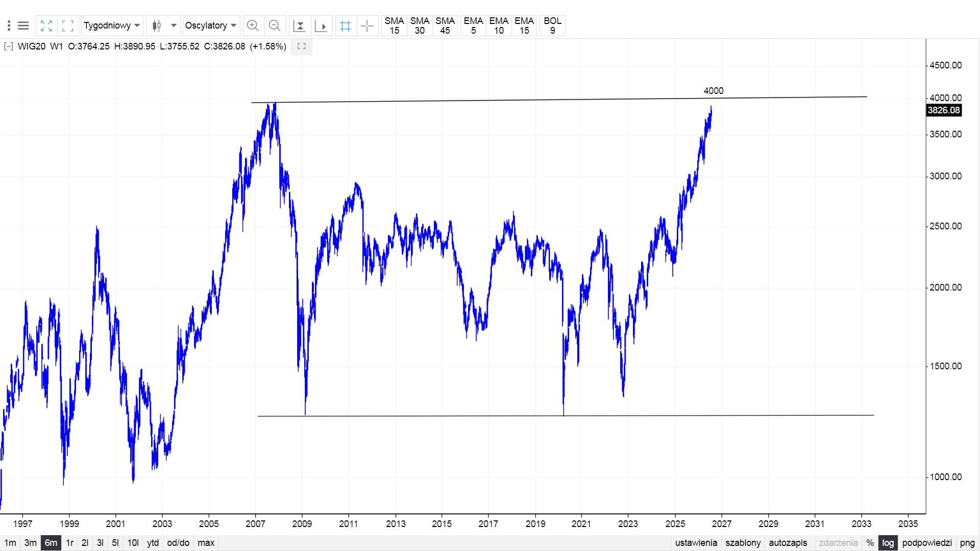
Task: Click the vertical axis fit icon
Action: [x=300, y=26]
